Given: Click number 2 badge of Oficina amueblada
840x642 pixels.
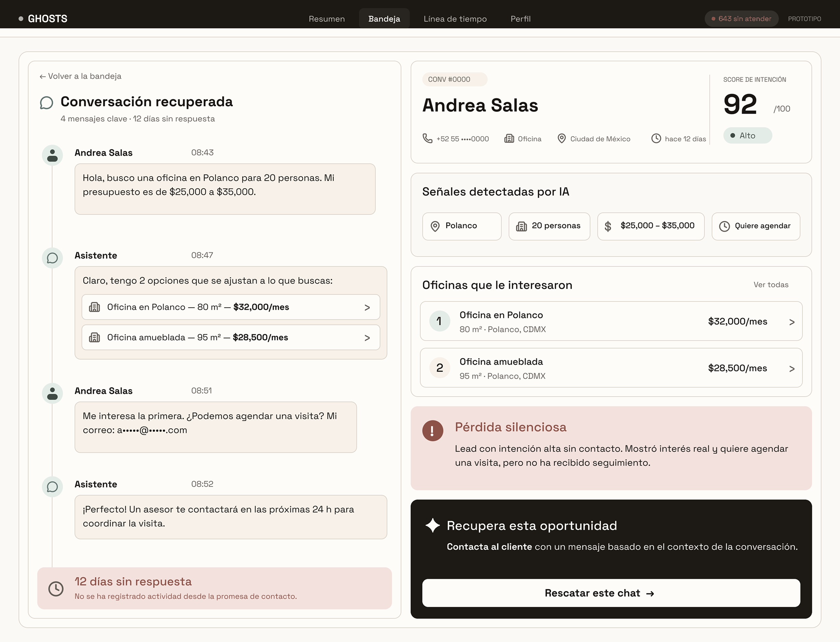Looking at the screenshot, I should 440,368.
